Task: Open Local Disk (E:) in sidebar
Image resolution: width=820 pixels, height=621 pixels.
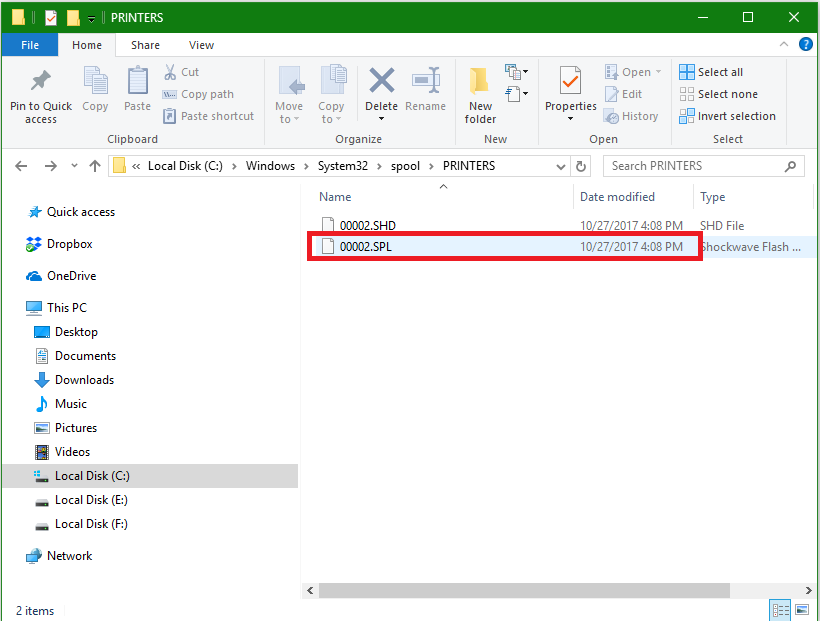Action: (x=91, y=500)
